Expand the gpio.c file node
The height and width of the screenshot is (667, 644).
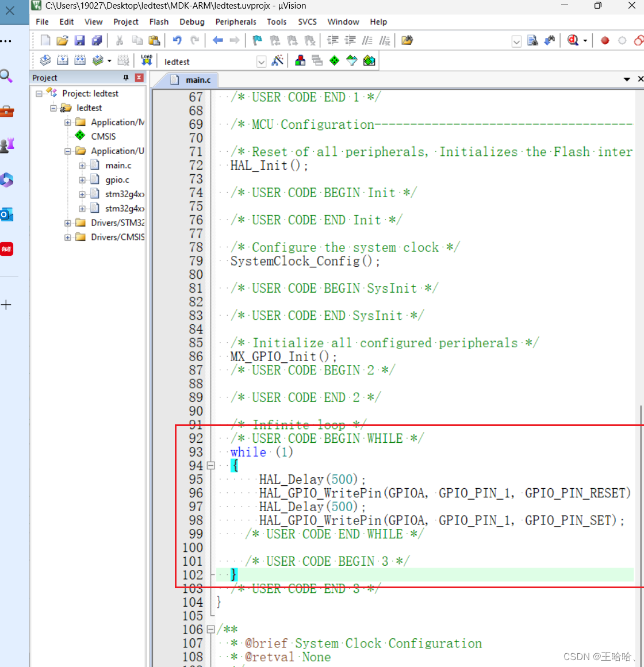pyautogui.click(x=82, y=180)
